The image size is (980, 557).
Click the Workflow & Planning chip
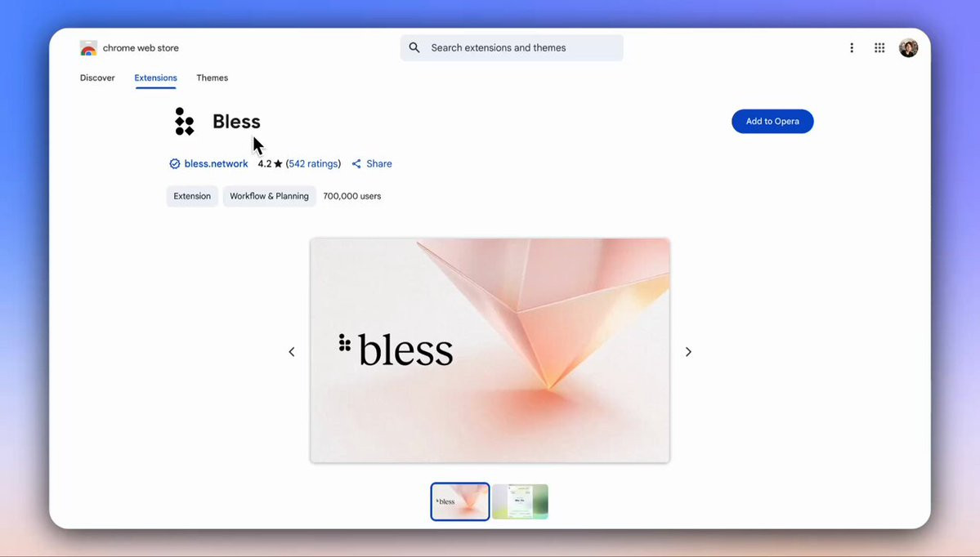coord(270,196)
